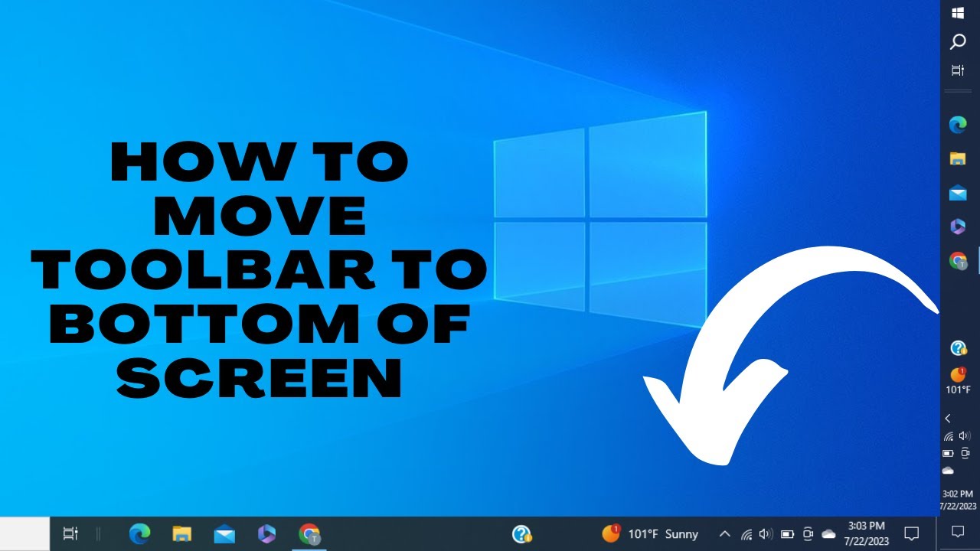Open the 3:02 PM clock in vertical taskbar
The image size is (980, 551).
pos(958,500)
